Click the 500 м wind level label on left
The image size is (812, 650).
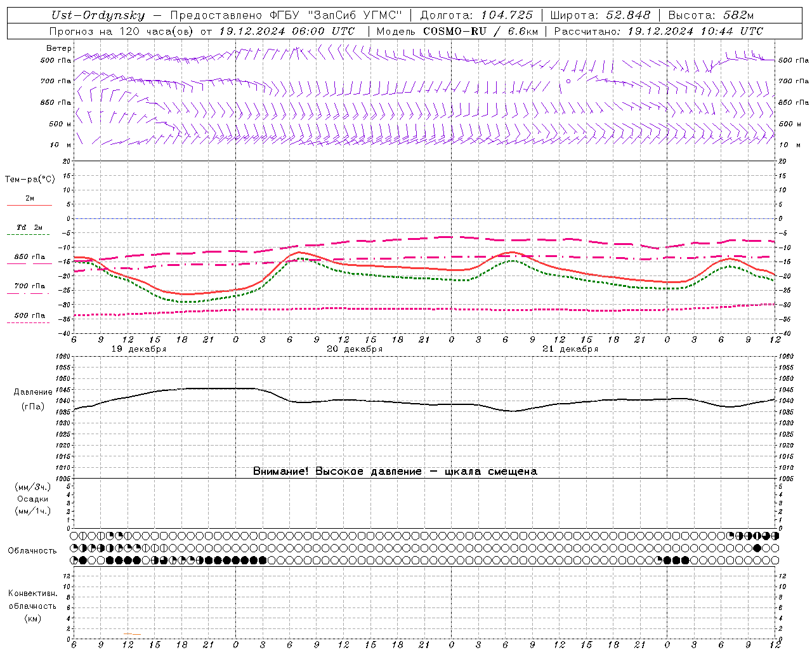60,124
